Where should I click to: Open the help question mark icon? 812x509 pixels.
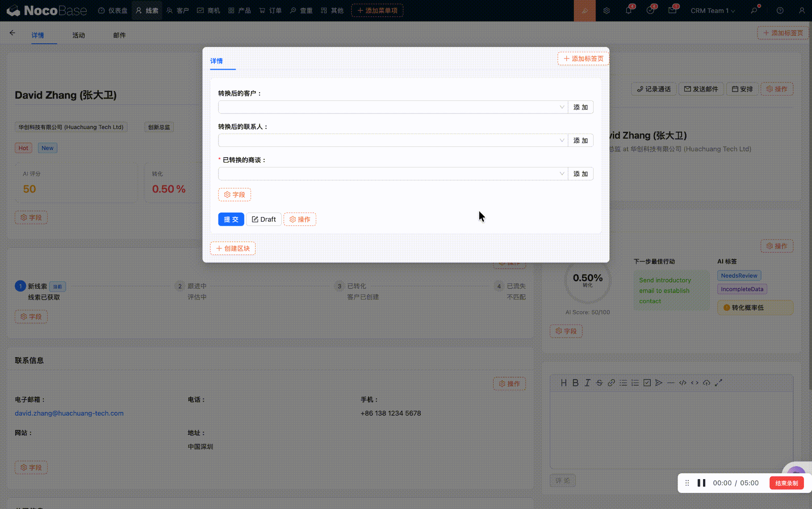(780, 11)
